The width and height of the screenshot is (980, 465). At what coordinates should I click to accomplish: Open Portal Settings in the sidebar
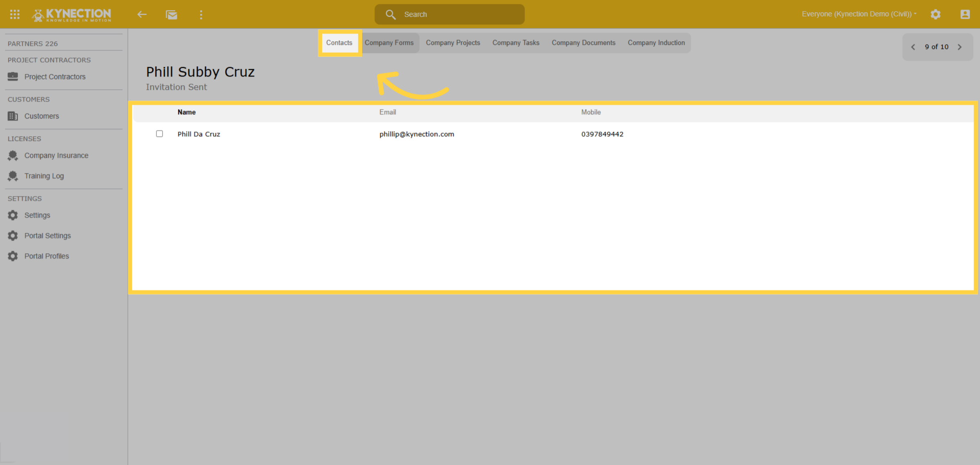47,235
